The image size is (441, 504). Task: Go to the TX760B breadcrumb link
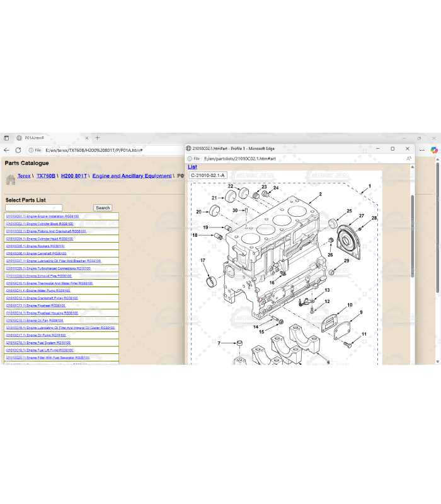point(46,176)
